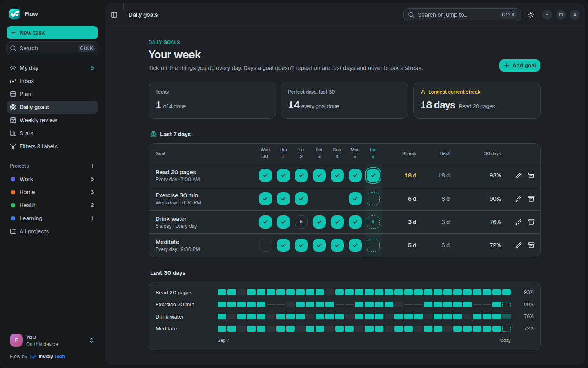Go to Inbox
The image size is (588, 368).
(x=52, y=81)
